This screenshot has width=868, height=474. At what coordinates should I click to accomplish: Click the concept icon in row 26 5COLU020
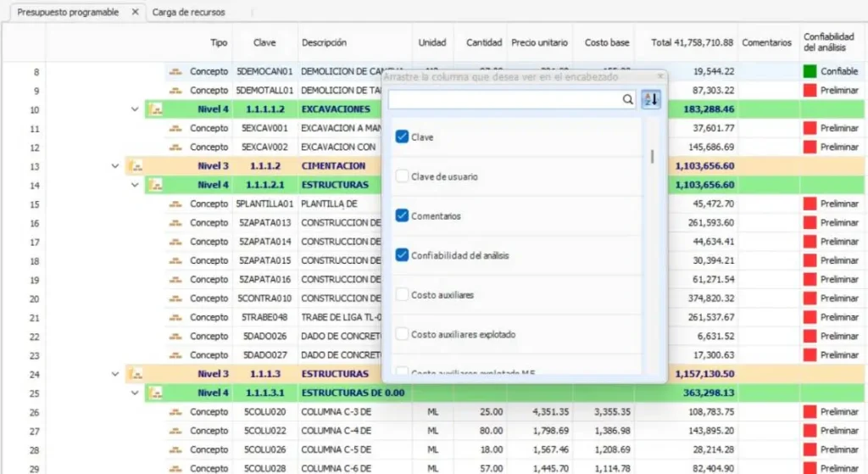[175, 412]
